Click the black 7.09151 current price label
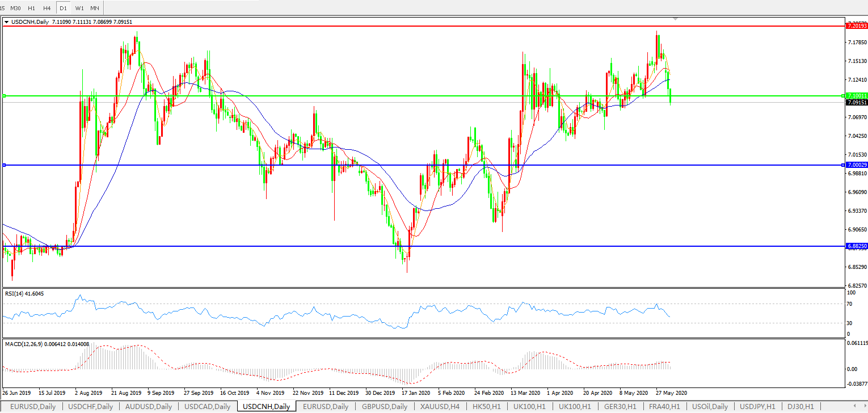Viewport: 868px width, 413px height. 856,103
